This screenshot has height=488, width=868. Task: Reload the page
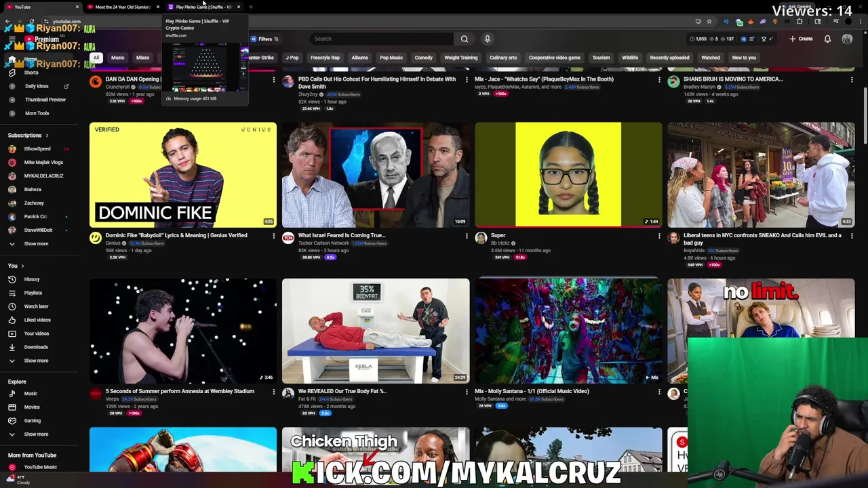pyautogui.click(x=31, y=21)
